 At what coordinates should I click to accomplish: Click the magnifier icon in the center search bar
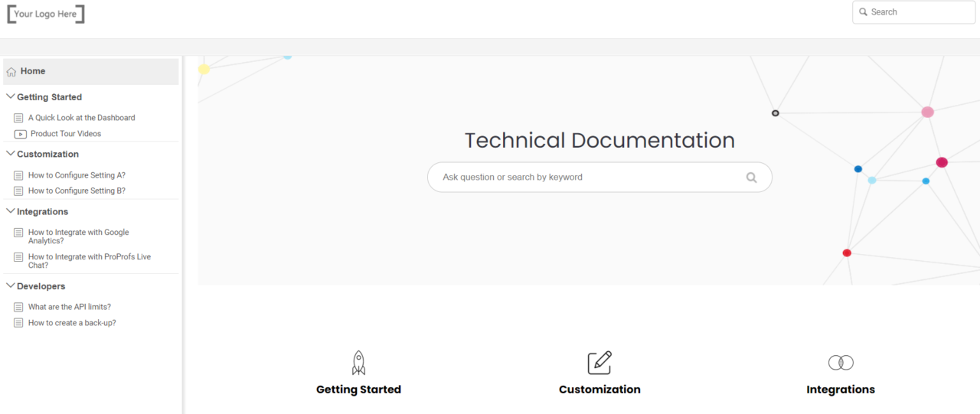(751, 178)
